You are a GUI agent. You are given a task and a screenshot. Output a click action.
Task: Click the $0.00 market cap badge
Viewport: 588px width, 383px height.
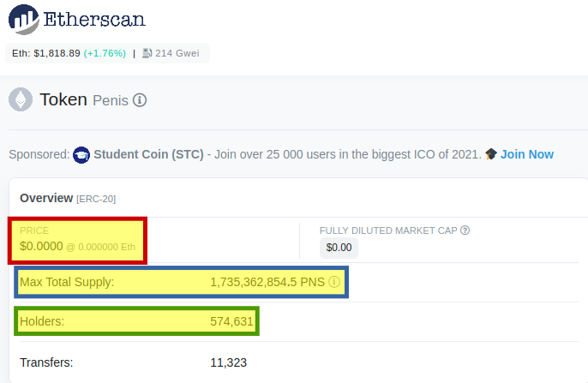pos(339,248)
